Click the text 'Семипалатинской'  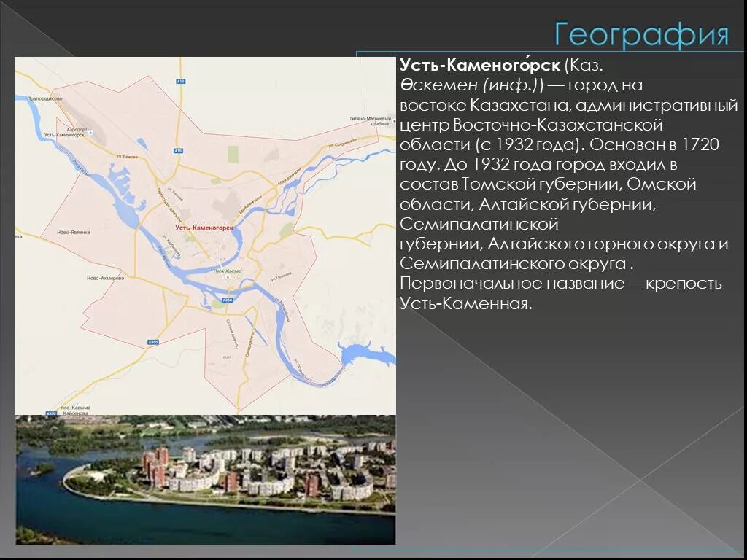coord(479,224)
